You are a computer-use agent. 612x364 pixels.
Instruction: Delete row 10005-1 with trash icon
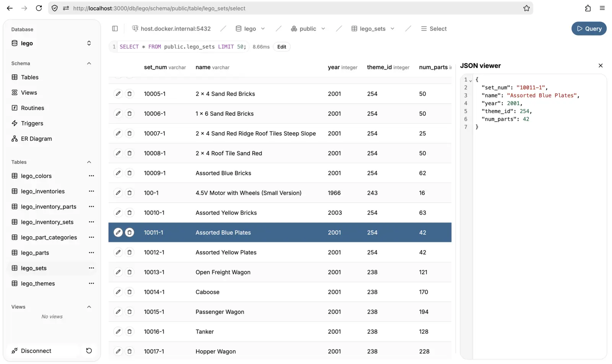(129, 94)
